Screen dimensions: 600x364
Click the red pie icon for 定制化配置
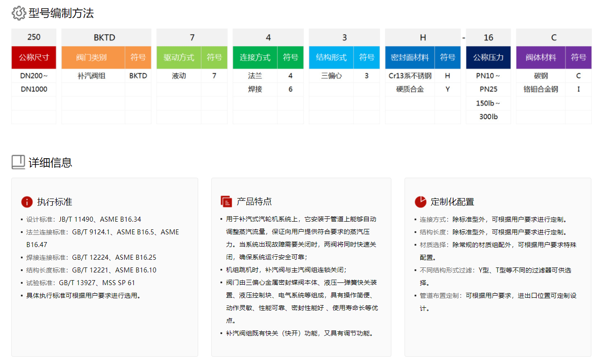(x=420, y=202)
